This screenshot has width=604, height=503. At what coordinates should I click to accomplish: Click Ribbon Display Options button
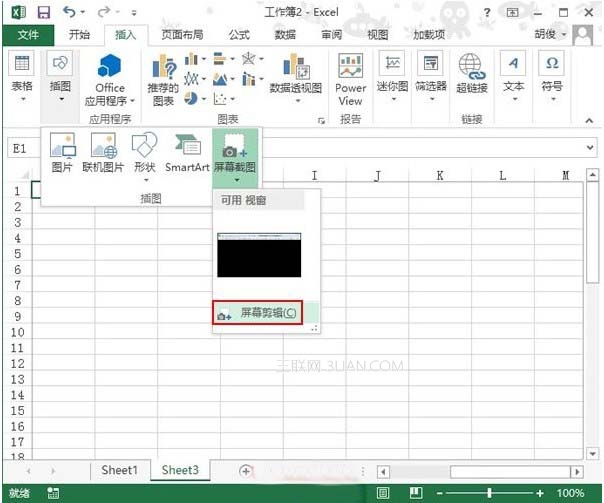tap(512, 13)
